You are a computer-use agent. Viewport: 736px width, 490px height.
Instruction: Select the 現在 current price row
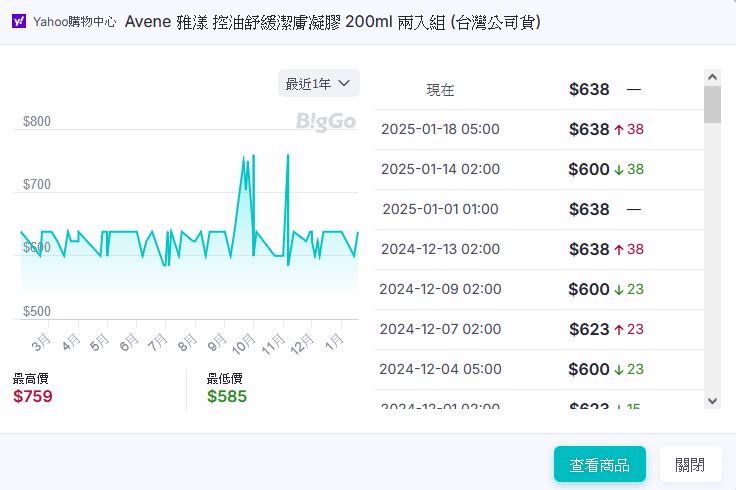point(539,90)
